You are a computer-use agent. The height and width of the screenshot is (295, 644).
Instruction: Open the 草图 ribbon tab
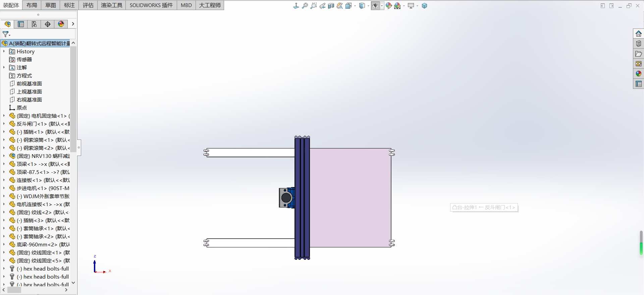click(51, 5)
